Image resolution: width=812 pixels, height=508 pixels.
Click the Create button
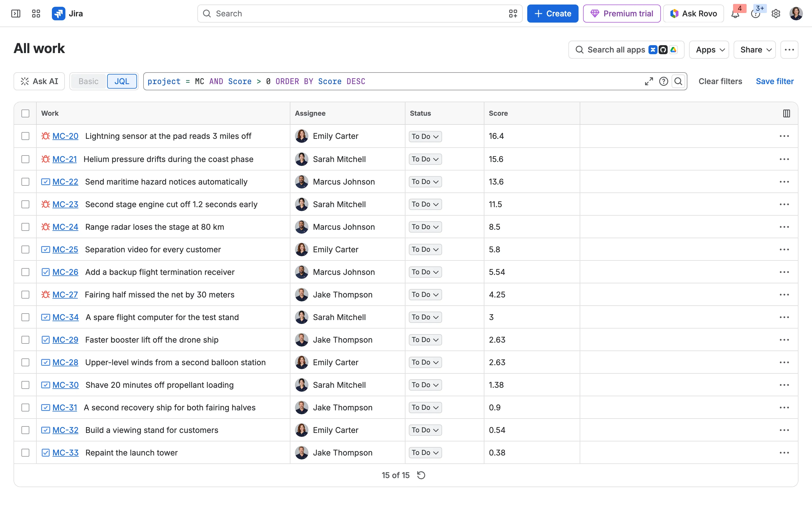[x=552, y=14]
